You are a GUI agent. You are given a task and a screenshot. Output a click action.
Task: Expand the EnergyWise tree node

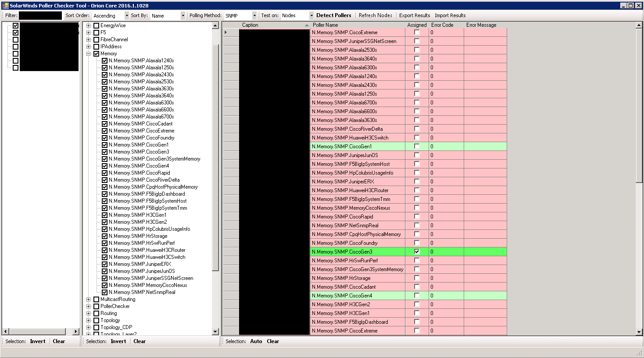[x=89, y=25]
